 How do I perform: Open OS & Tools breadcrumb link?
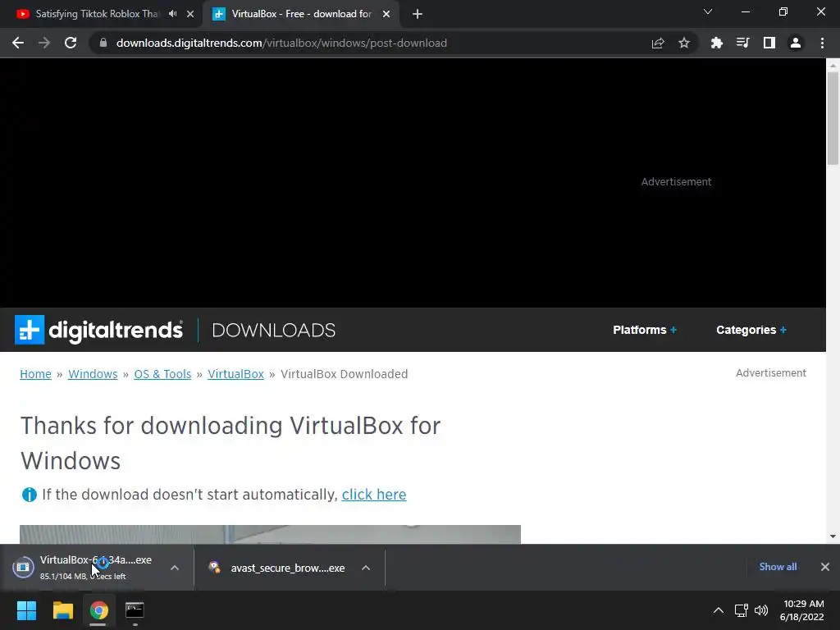tap(162, 374)
